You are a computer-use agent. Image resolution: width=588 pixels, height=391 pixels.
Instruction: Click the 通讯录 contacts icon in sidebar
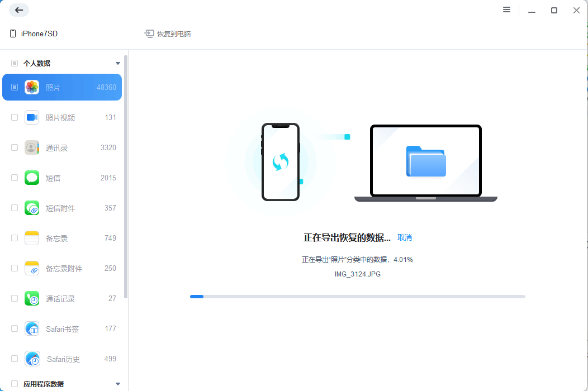[32, 147]
